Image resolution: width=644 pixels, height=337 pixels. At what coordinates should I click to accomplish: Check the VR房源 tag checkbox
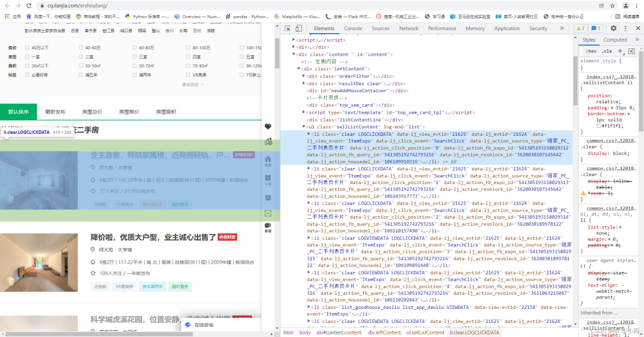tap(188, 75)
